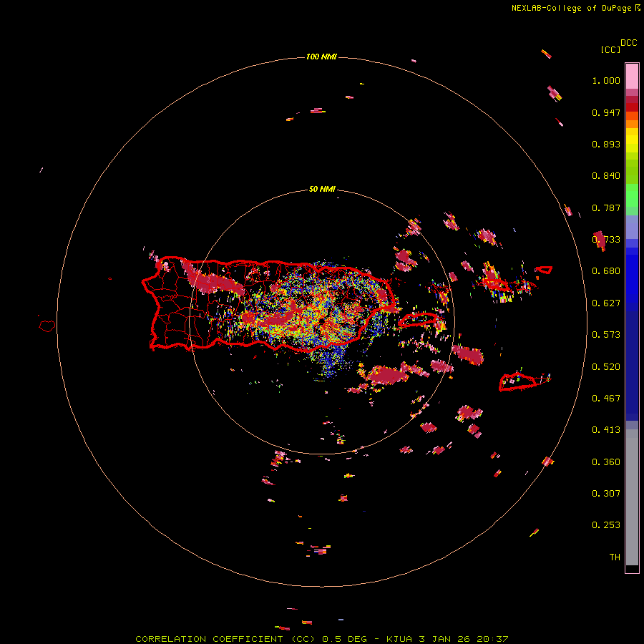This screenshot has height=644, width=644.
Task: Select the 0.680 legend value
Action: click(606, 271)
